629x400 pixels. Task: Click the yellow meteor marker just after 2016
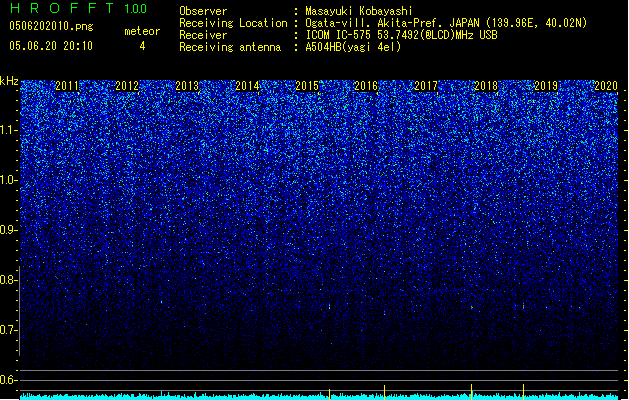(x=384, y=392)
